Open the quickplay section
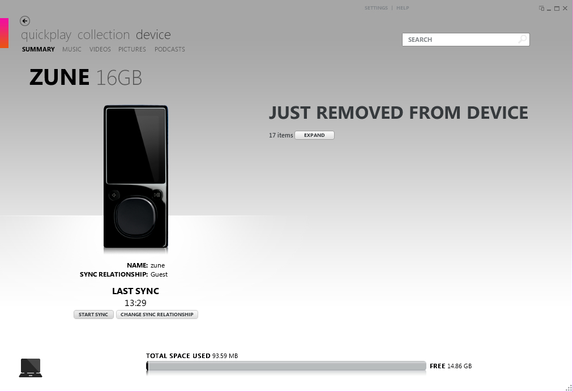The image size is (573, 392). tap(46, 35)
